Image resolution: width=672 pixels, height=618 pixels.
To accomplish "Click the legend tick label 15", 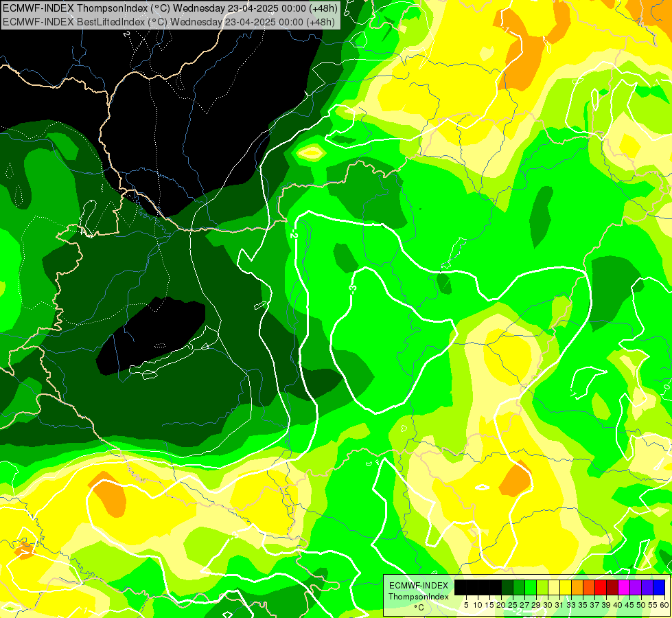I will point(489,605).
